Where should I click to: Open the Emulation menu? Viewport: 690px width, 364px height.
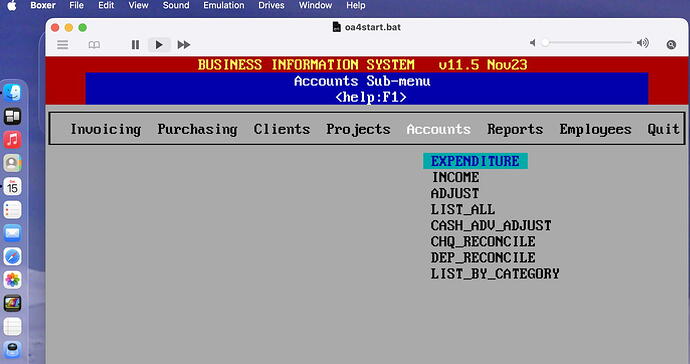tap(224, 6)
